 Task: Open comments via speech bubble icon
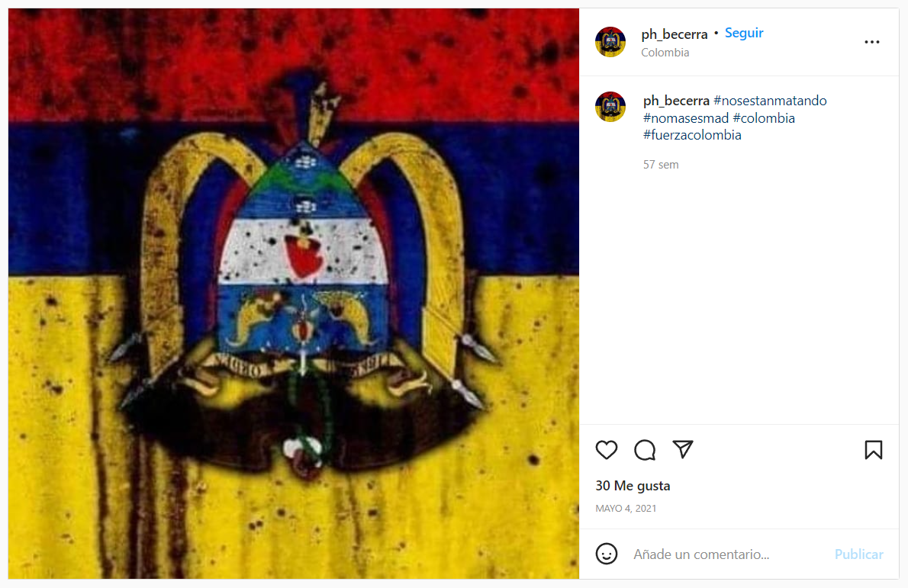pos(645,450)
